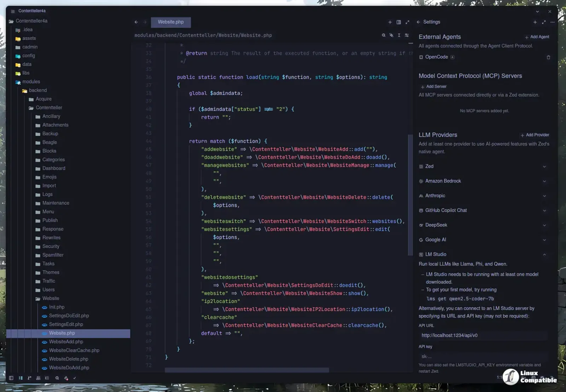Split the editor pane
The height and width of the screenshot is (392, 566).
pos(399,22)
